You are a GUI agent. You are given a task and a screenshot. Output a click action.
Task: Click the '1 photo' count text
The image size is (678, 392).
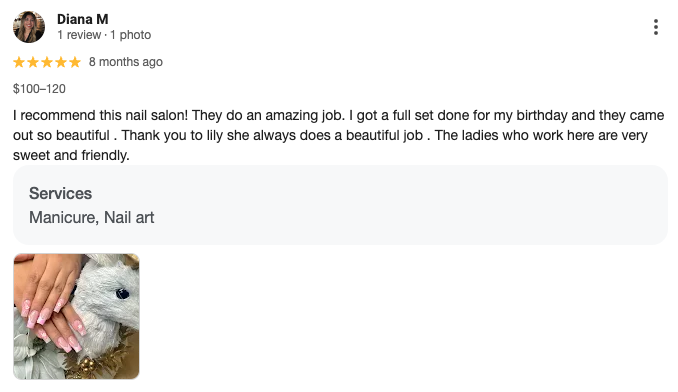tap(131, 35)
